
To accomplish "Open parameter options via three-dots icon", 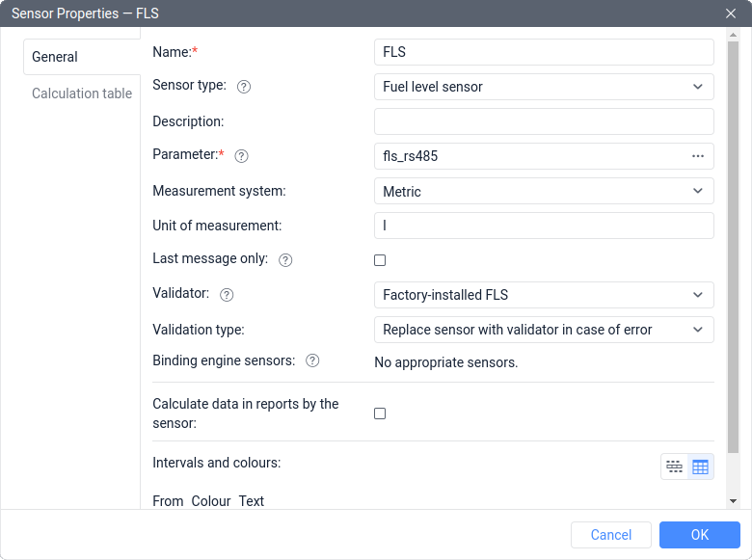I will click(698, 156).
